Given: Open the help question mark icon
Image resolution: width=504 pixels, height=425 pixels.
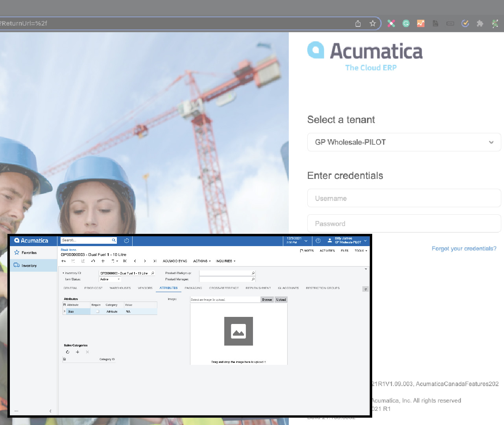Looking at the screenshot, I should pyautogui.click(x=318, y=241).
